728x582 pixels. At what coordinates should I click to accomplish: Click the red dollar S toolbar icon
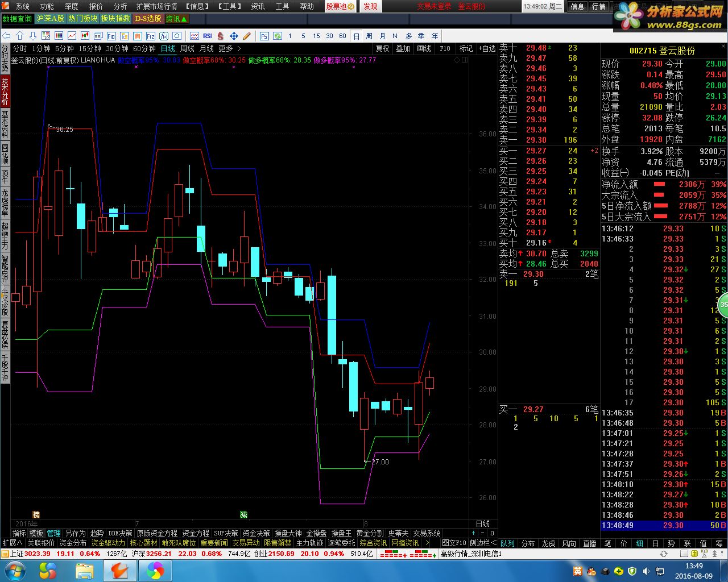(220, 36)
